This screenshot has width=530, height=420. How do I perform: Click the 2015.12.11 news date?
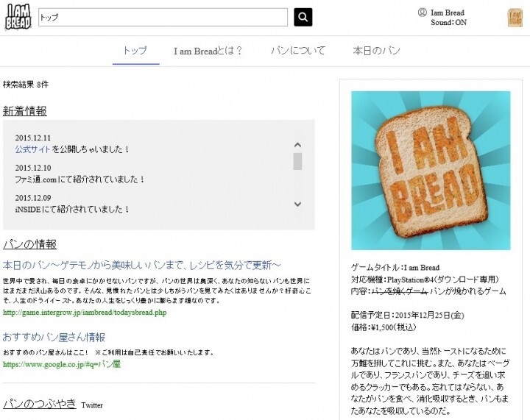click(x=33, y=138)
